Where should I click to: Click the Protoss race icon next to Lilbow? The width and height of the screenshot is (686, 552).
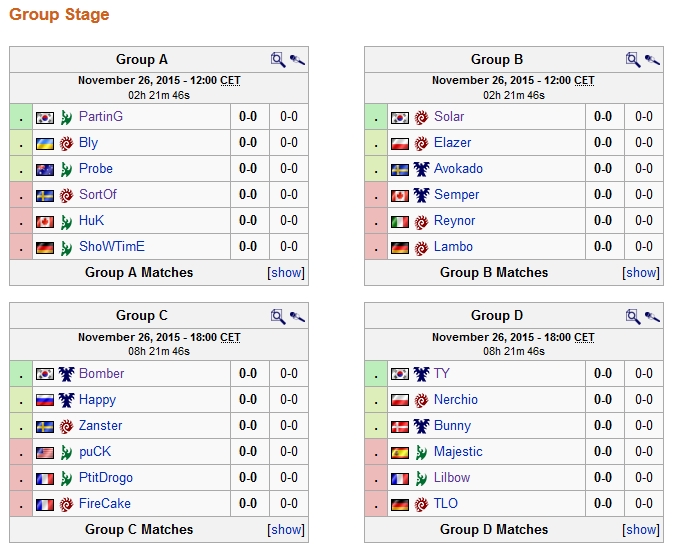tap(422, 478)
